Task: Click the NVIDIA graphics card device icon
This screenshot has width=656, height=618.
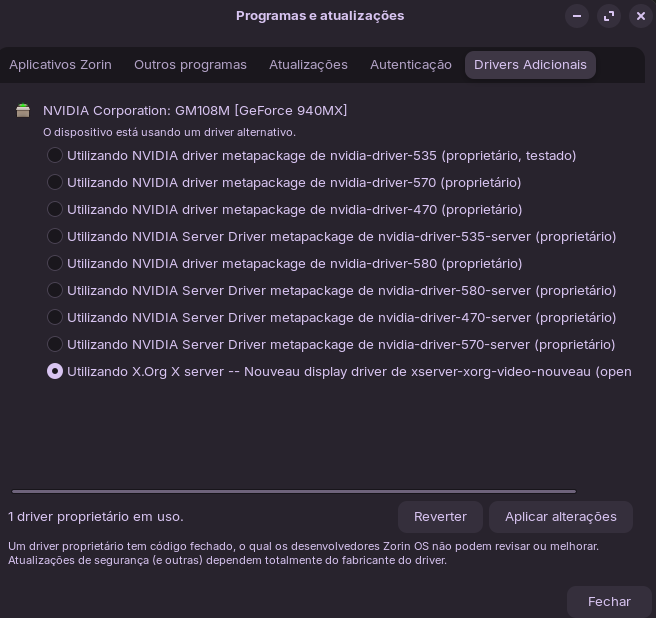Action: [23, 111]
